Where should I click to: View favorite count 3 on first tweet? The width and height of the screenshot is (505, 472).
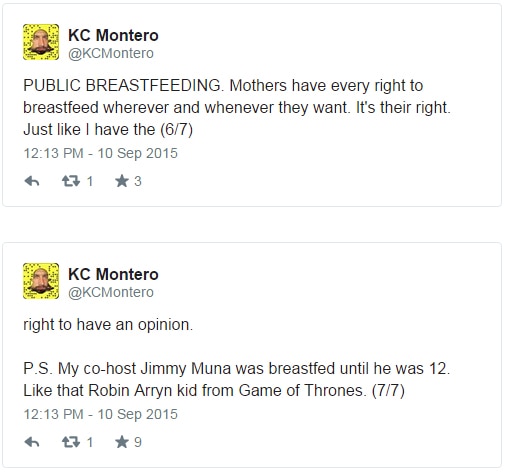pyautogui.click(x=138, y=181)
